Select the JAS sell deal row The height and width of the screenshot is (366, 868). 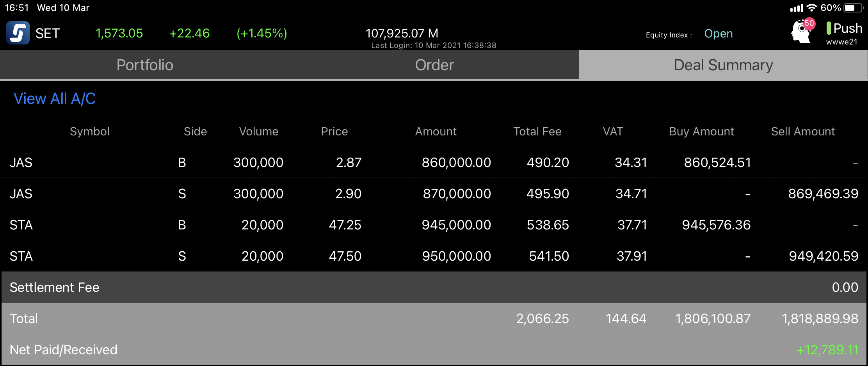click(434, 194)
